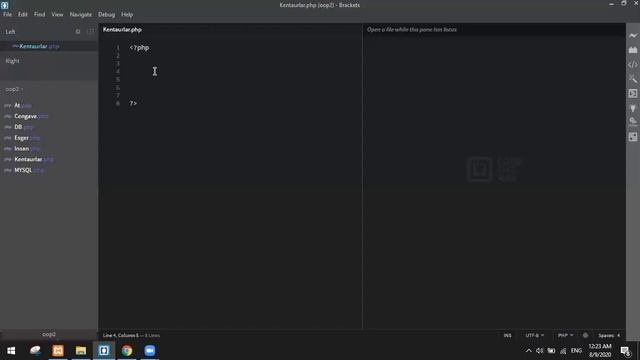Click the opening <?php tag on line 1
Image resolution: width=640 pixels, height=360 pixels.
(x=139, y=48)
